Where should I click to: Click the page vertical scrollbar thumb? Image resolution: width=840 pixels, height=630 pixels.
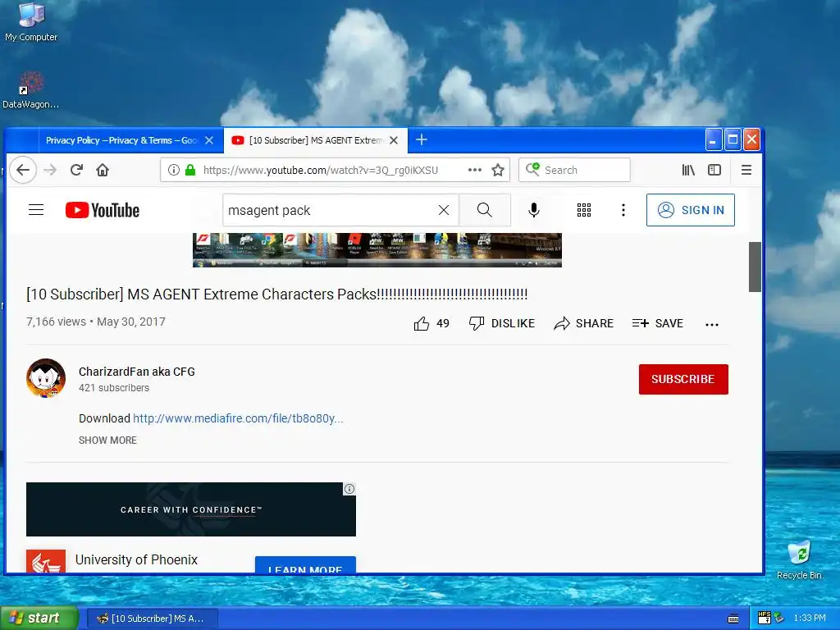point(755,267)
